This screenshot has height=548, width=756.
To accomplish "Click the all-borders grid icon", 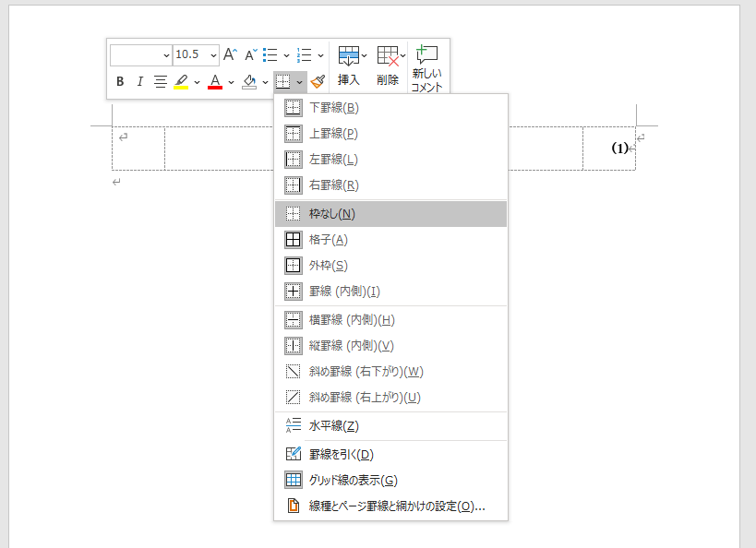I will click(x=294, y=240).
